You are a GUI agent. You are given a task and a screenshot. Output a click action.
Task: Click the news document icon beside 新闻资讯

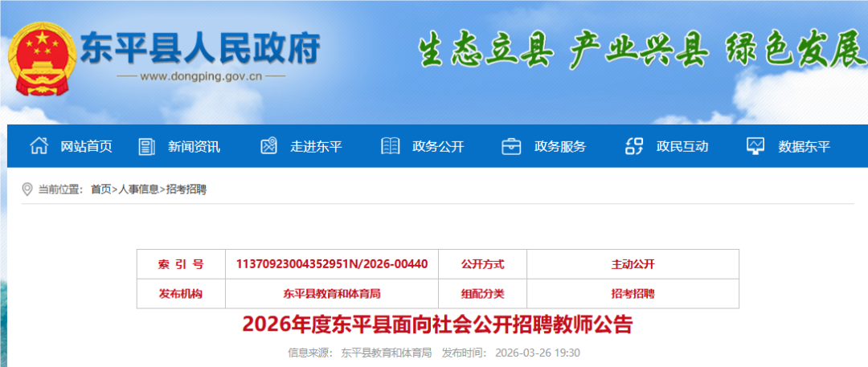pyautogui.click(x=147, y=146)
